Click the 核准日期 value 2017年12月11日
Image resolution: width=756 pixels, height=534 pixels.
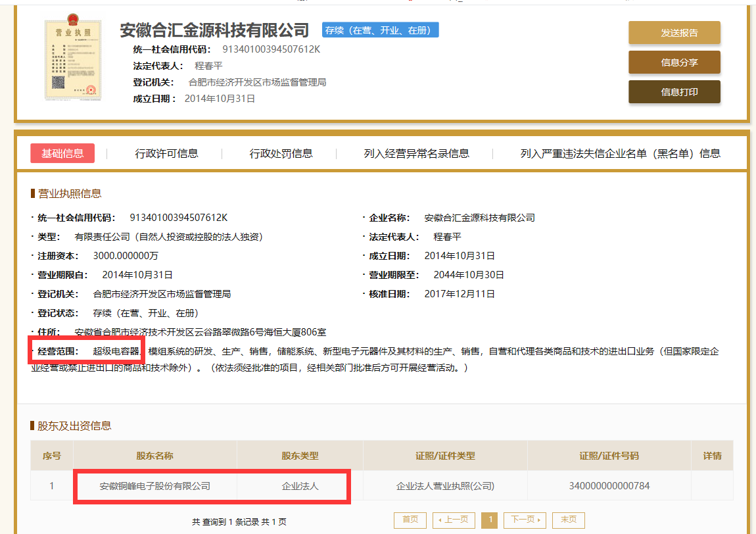(x=460, y=294)
